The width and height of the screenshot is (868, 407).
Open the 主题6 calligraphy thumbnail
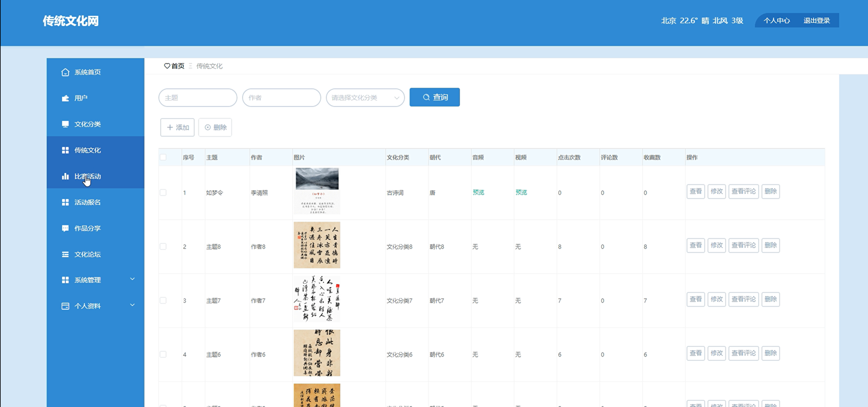pyautogui.click(x=317, y=353)
